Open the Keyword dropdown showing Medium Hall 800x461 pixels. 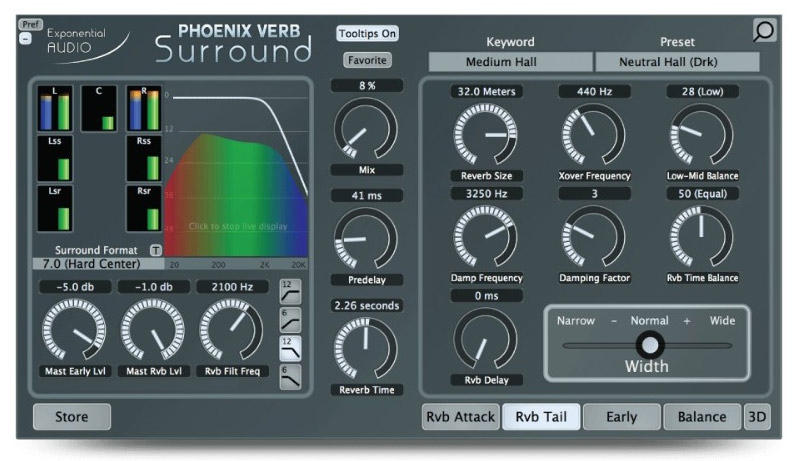pos(510,62)
